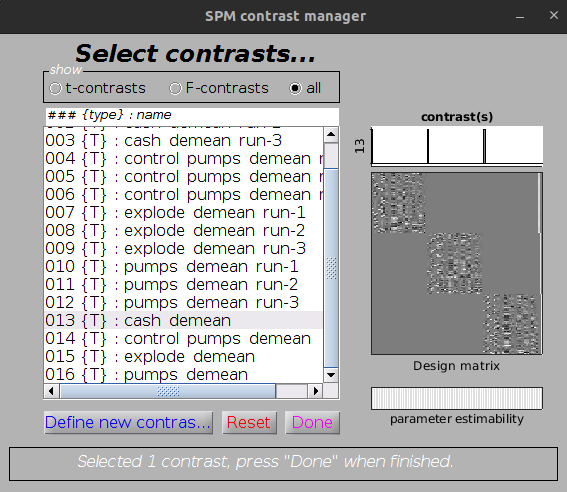Select contrast 014 control pumps demean
Viewport: 567px width, 492px height.
coord(183,339)
